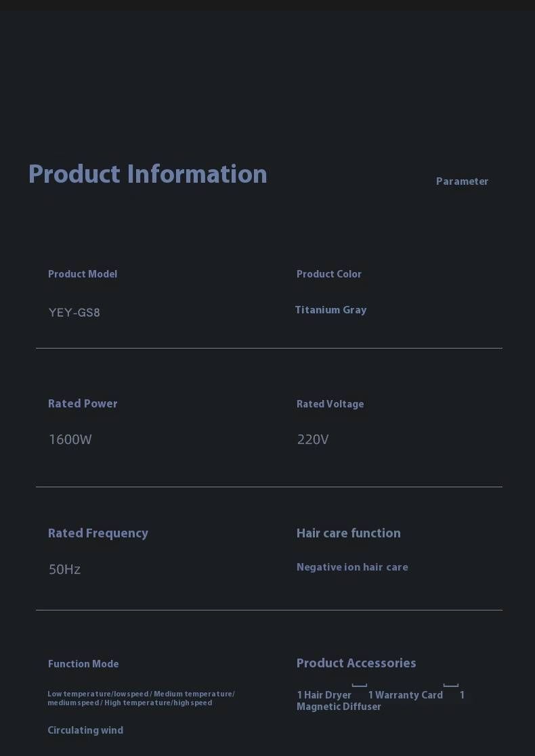Click the Product Accessories heading

(x=356, y=663)
